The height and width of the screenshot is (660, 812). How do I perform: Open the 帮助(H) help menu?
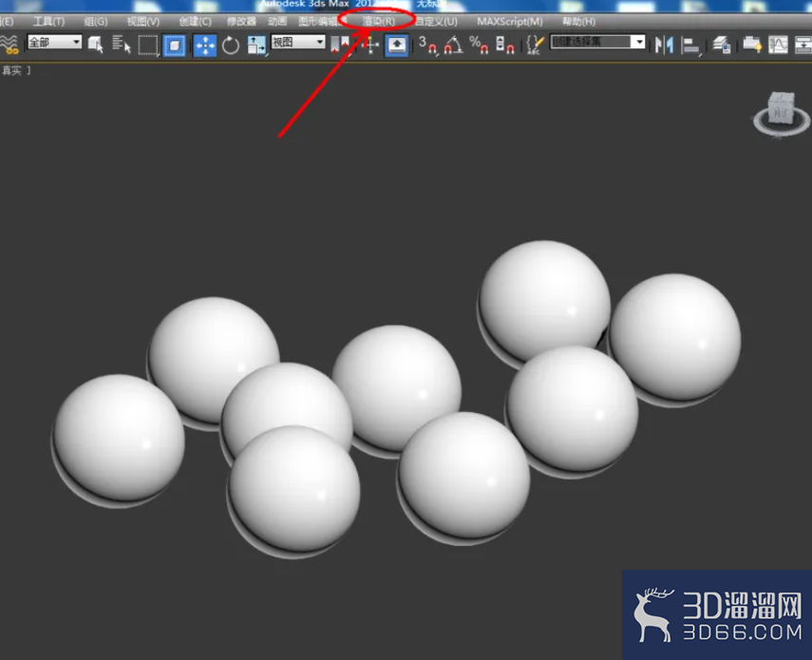pyautogui.click(x=578, y=21)
